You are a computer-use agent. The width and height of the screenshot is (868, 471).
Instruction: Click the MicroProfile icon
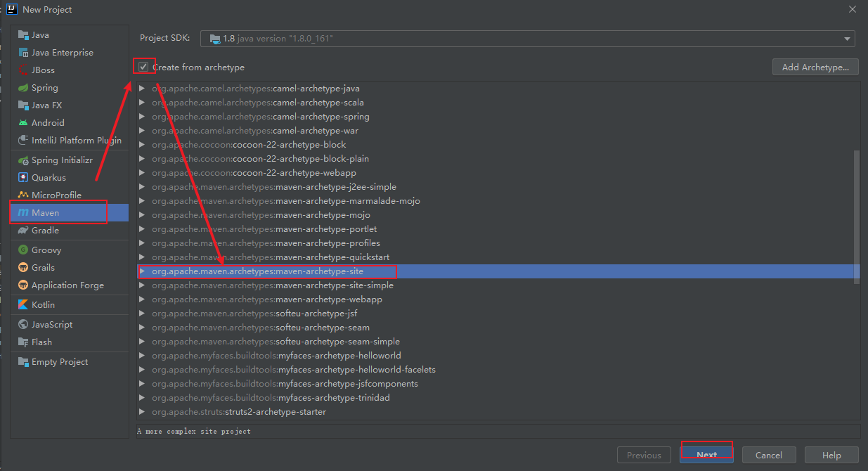pos(23,195)
